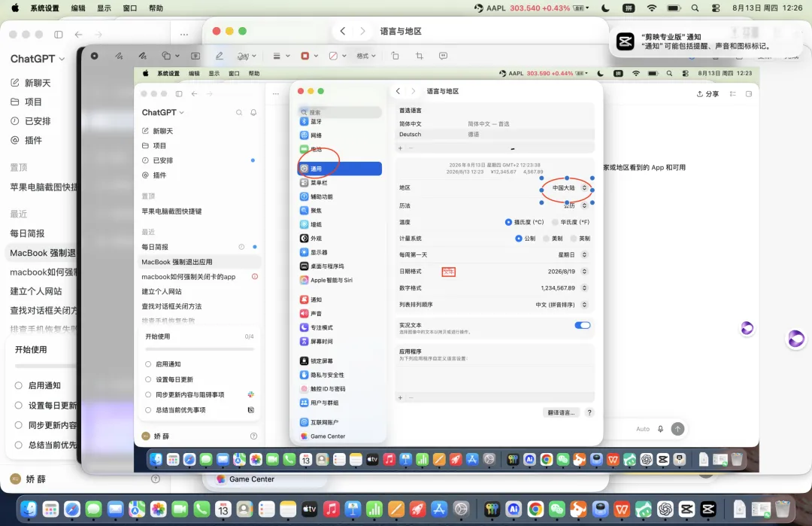The width and height of the screenshot is (812, 526).
Task: Open the App Store icon in the Dock
Action: tap(439, 509)
